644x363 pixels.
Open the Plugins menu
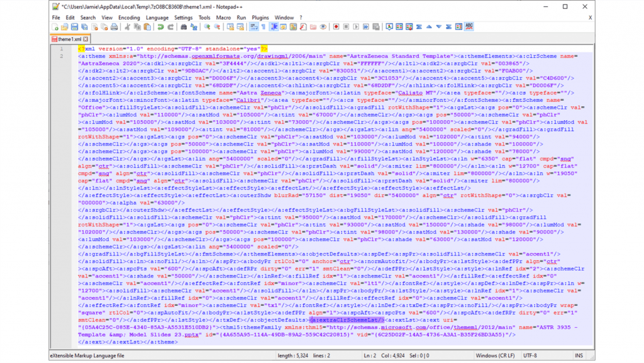coord(260,18)
